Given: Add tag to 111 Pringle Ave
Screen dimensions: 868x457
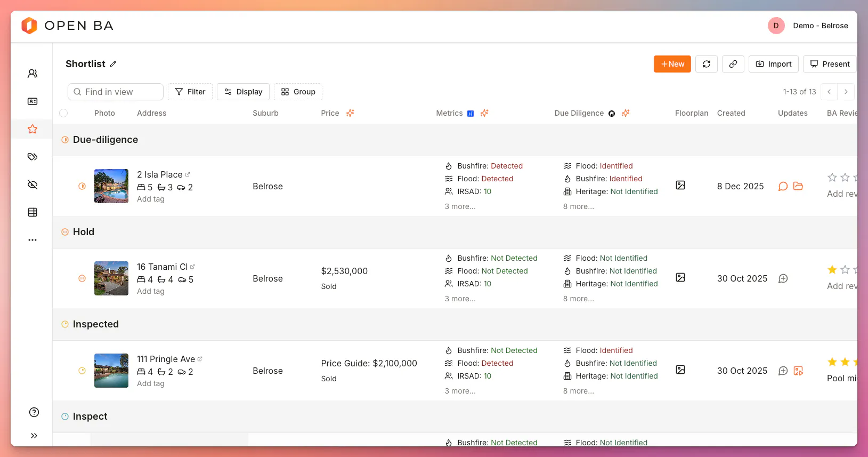Looking at the screenshot, I should pos(151,383).
